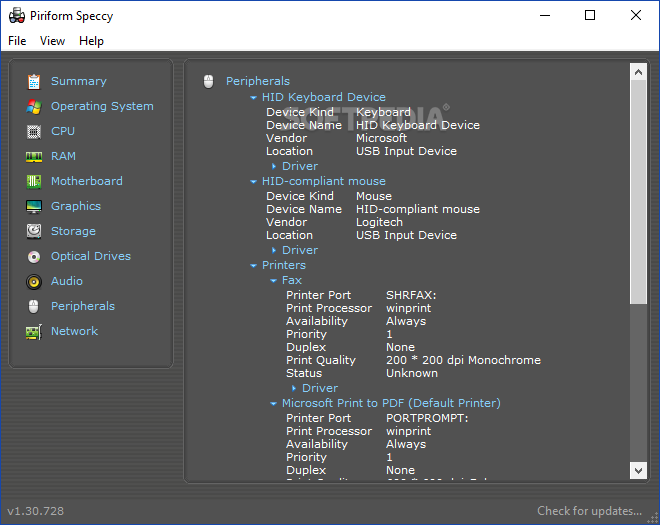Click the Peripherals heading in content pane

click(x=258, y=81)
